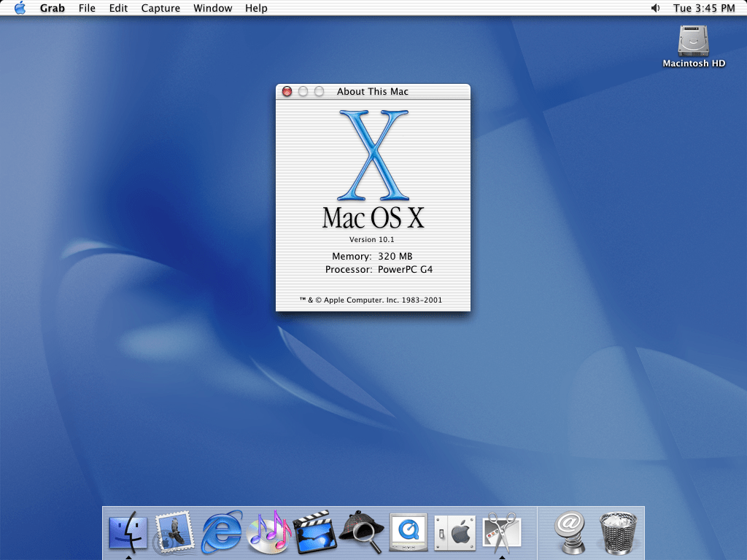Open the Apple menu

20,8
